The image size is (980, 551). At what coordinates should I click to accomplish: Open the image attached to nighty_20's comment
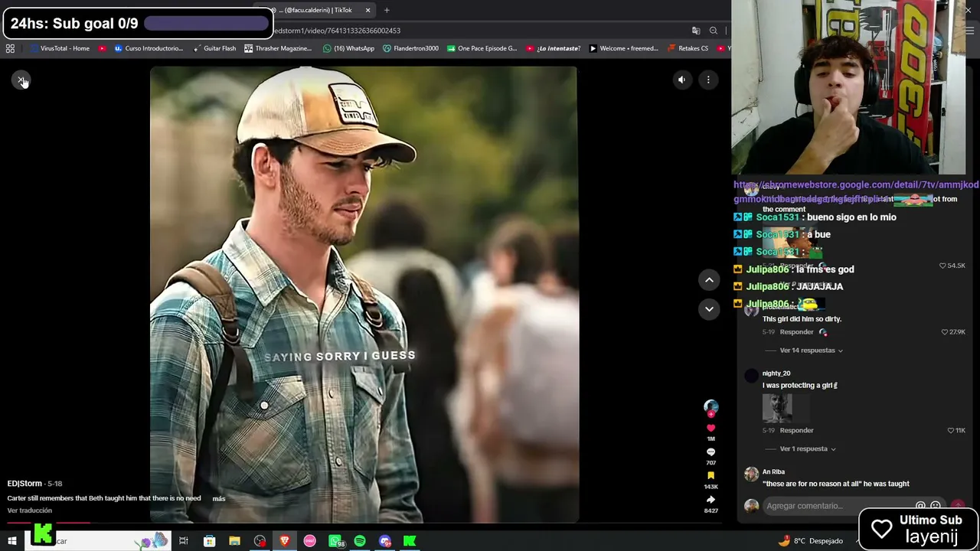point(777,408)
